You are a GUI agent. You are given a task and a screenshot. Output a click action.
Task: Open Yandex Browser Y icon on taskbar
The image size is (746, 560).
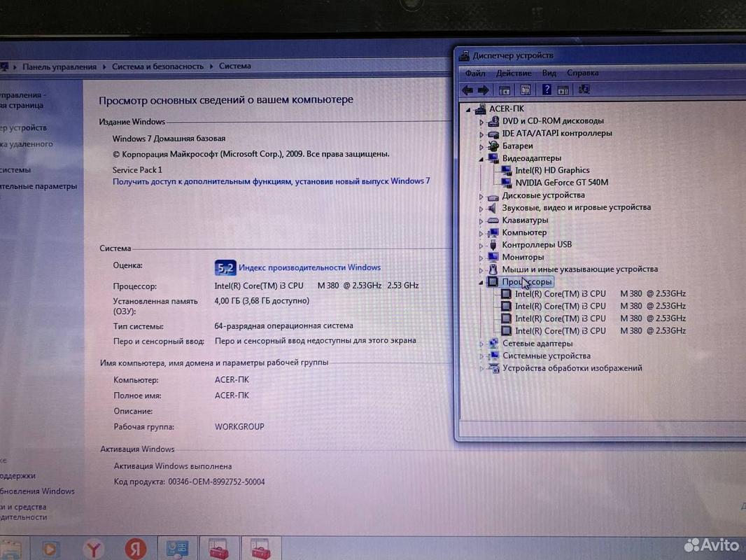(94, 549)
